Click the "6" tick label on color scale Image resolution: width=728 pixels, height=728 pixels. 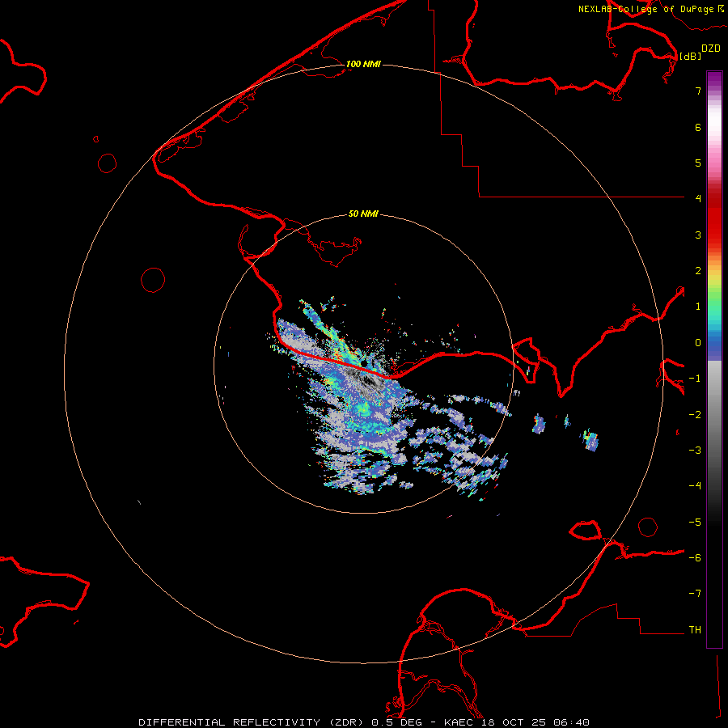[x=698, y=127]
